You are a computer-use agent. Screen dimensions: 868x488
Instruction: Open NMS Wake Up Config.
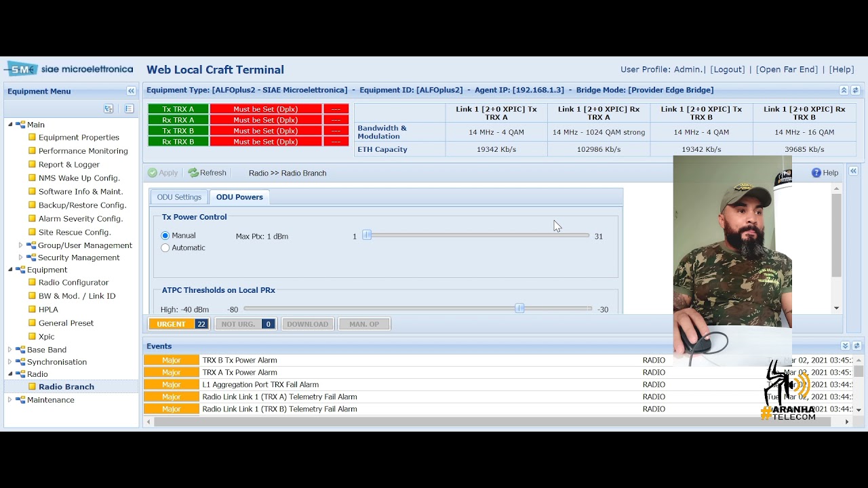pyautogui.click(x=79, y=178)
